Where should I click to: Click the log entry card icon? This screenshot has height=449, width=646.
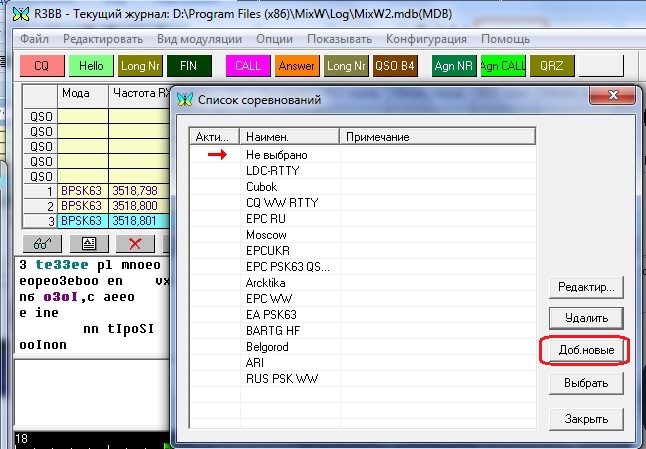(x=87, y=242)
